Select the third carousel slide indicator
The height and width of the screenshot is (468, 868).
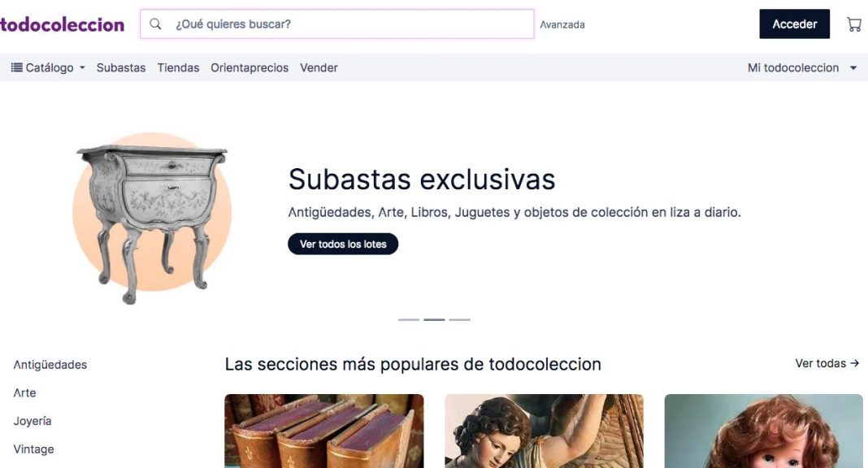tap(459, 320)
